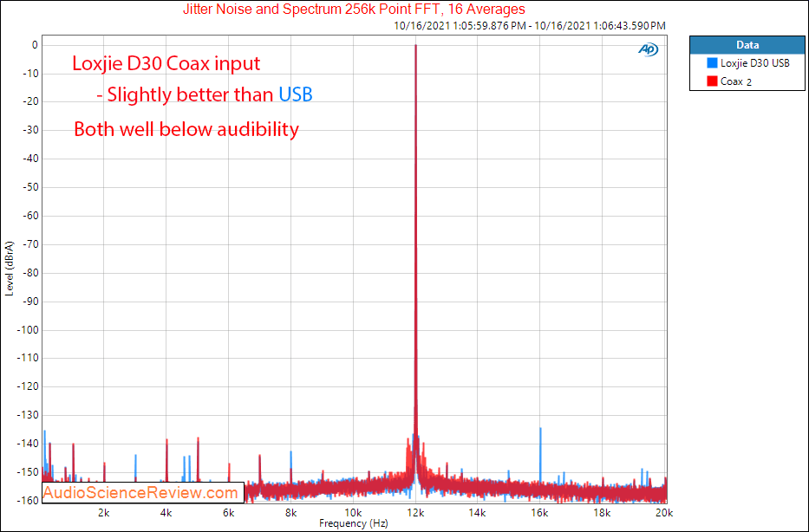The height and width of the screenshot is (532, 809).
Task: Click the "Level (dBrA)" vertical axis title
Action: pyautogui.click(x=10, y=268)
